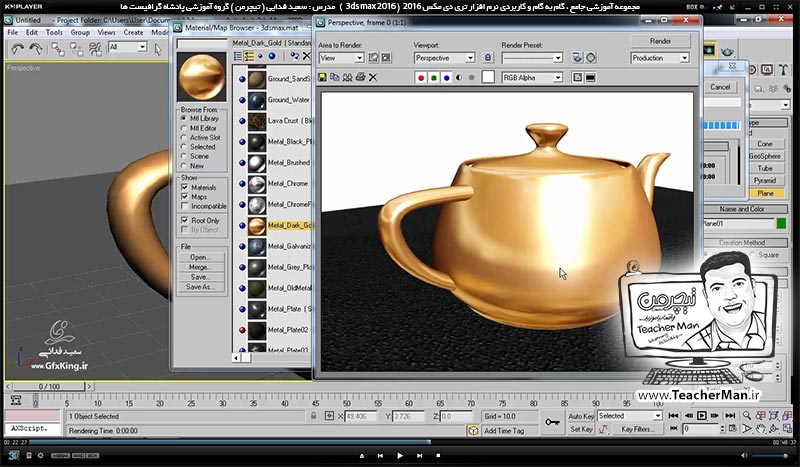Clone the rendered frame window
The height and width of the screenshot is (467, 800).
pos(347,78)
